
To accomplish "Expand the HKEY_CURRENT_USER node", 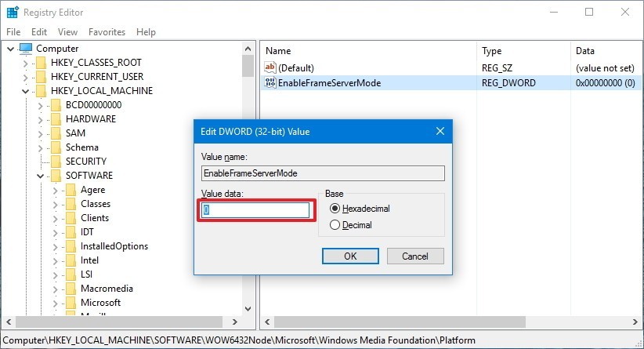I will click(x=25, y=77).
